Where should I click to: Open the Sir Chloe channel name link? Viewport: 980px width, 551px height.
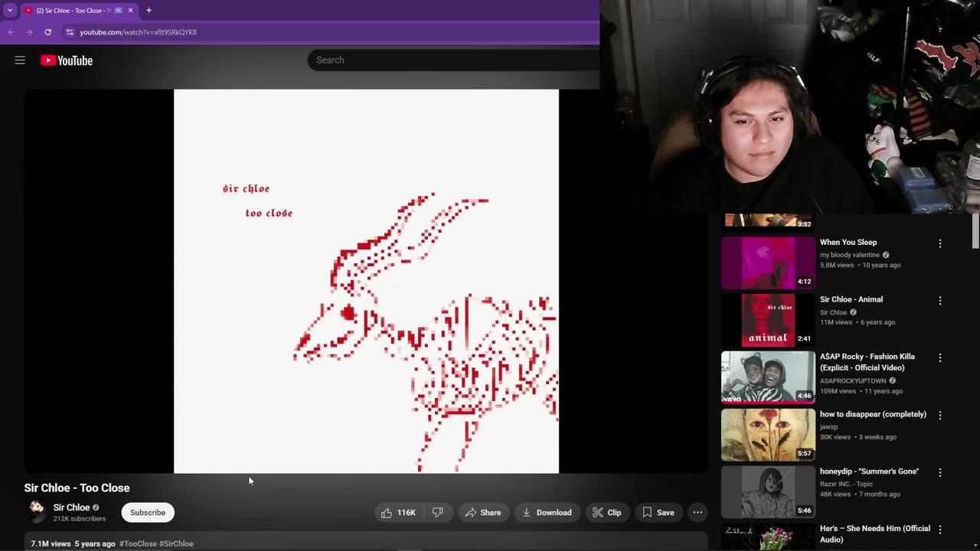coord(72,507)
